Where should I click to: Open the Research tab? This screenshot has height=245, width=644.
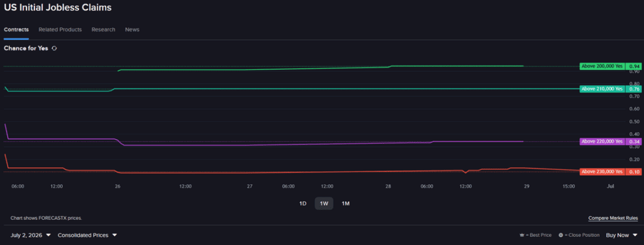coord(104,30)
